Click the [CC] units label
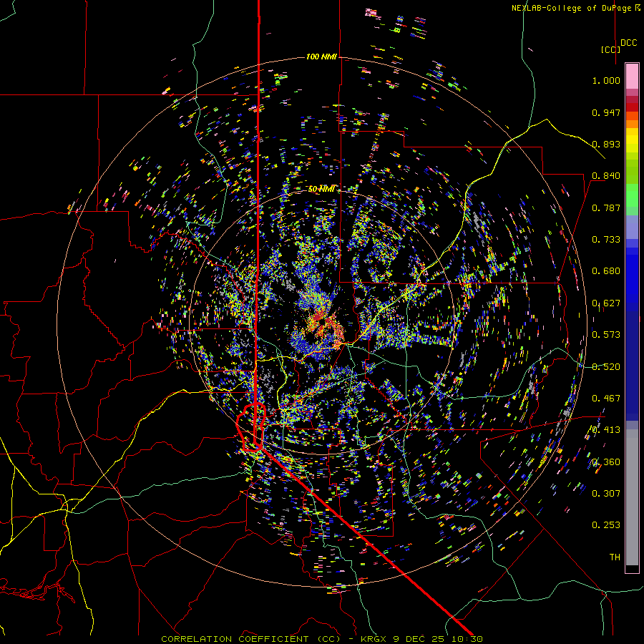The image size is (644, 644). pyautogui.click(x=610, y=49)
